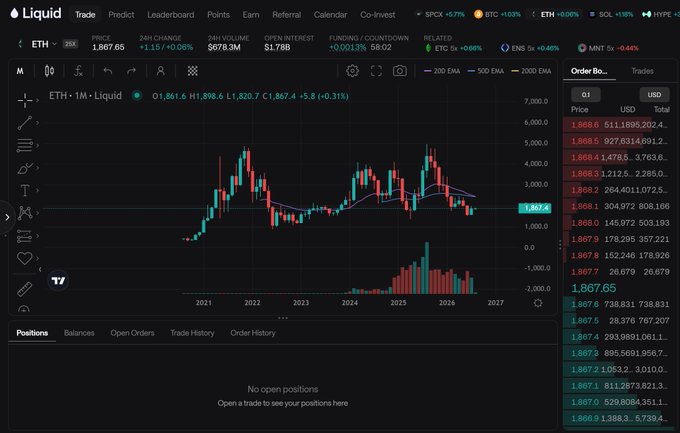Viewport: 680px width, 433px height.
Task: Select the brush drawing tool
Action: (x=25, y=168)
